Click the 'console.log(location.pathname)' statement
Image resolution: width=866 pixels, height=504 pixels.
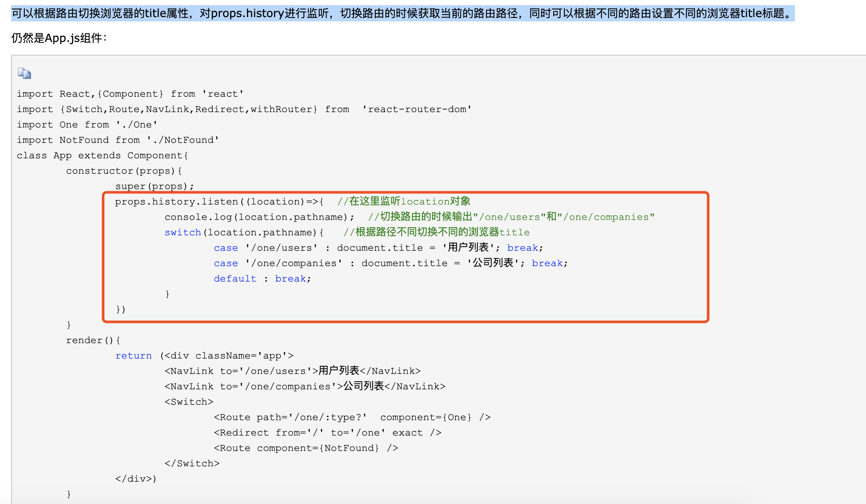click(259, 217)
